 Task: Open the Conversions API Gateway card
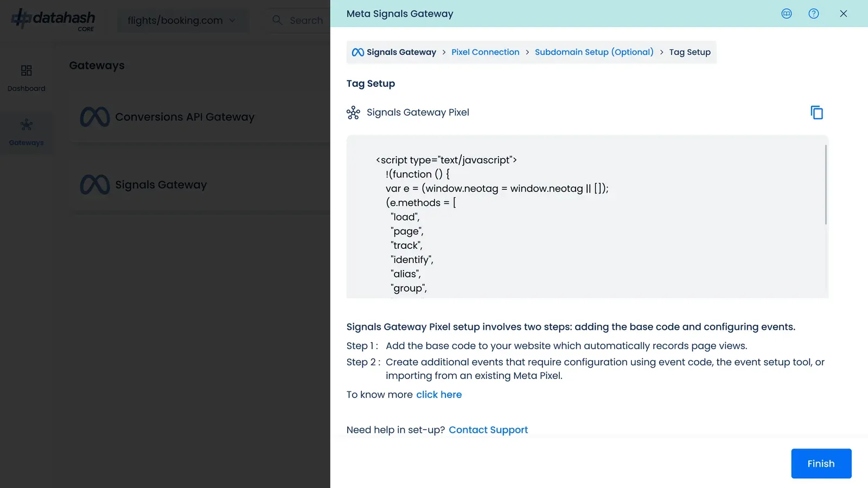pyautogui.click(x=184, y=117)
